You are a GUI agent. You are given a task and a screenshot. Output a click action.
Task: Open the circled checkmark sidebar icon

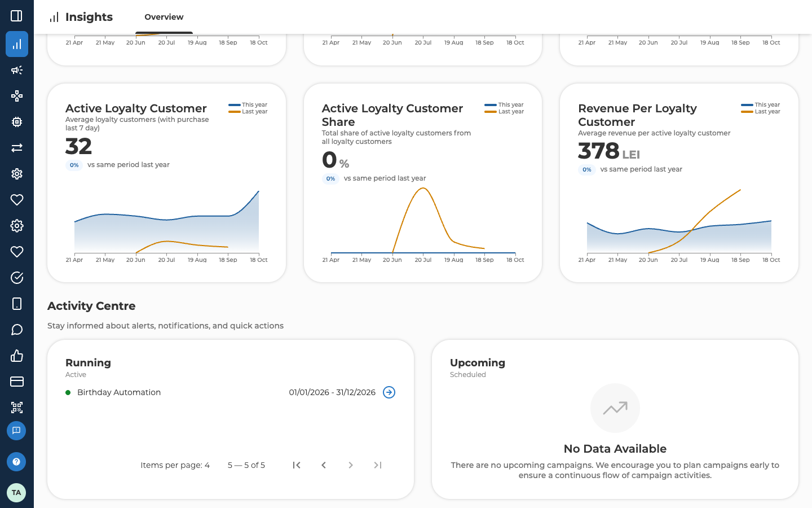pyautogui.click(x=17, y=278)
